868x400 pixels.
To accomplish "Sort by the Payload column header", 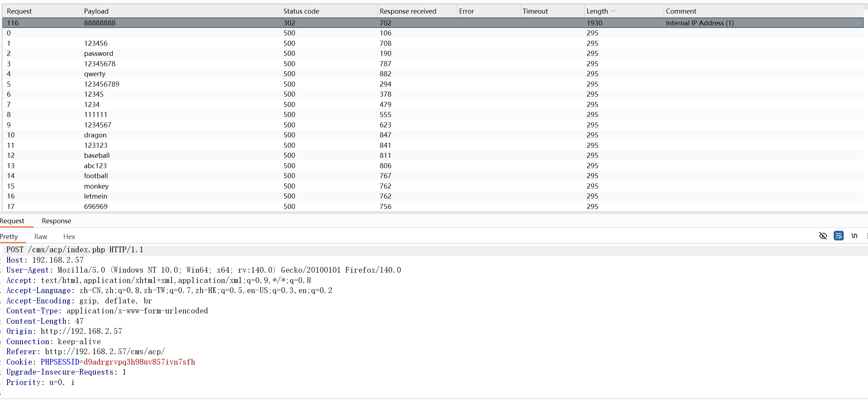I will pos(96,11).
